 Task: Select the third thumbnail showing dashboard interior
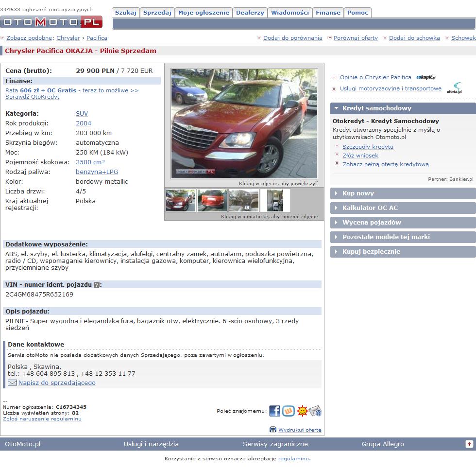[244, 200]
